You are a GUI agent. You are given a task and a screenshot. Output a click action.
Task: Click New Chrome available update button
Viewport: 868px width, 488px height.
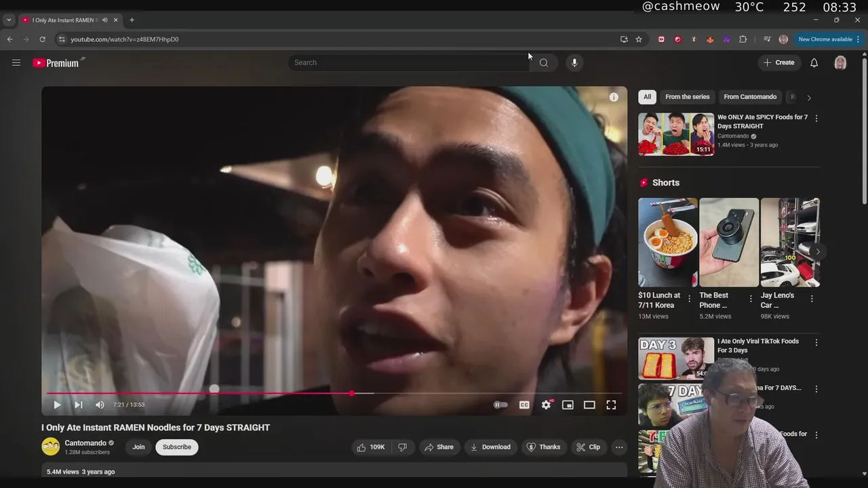pos(829,39)
